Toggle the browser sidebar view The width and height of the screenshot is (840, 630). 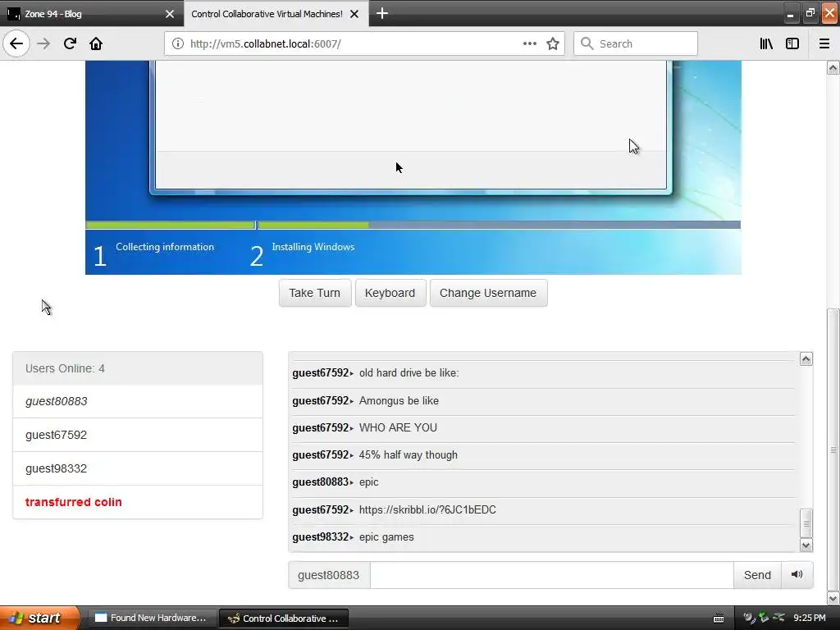(792, 44)
